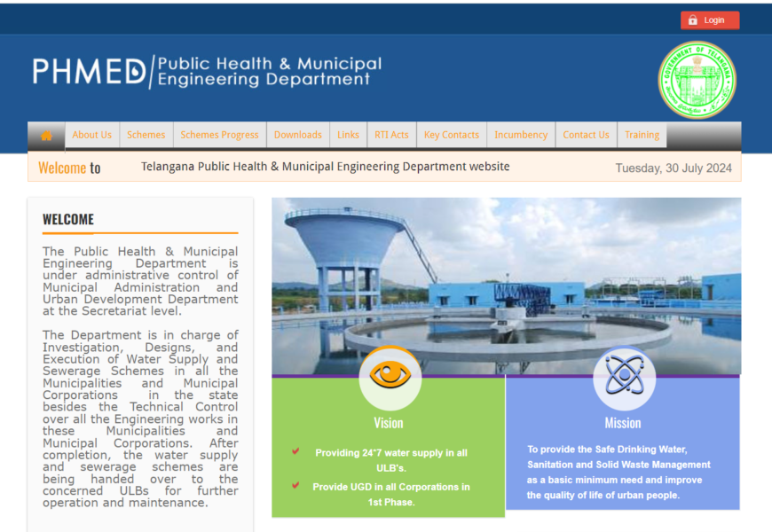
Task: Click the lock icon on Login
Action: click(693, 20)
